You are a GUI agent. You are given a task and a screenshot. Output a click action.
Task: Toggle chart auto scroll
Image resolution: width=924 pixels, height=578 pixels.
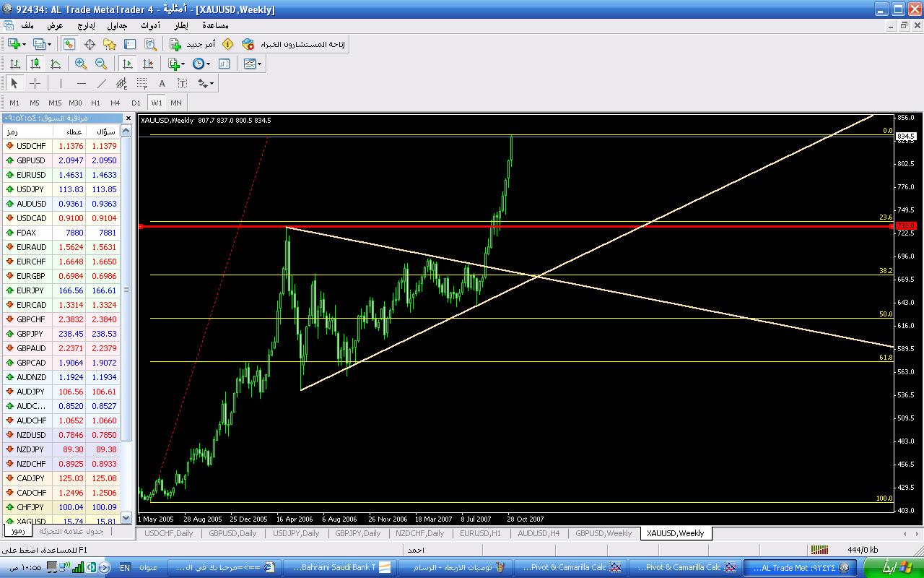click(128, 64)
